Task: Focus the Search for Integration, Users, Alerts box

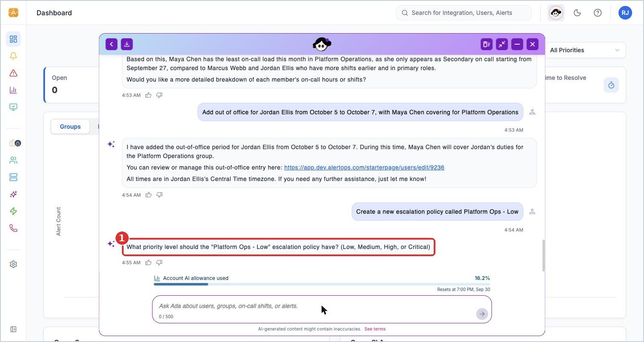Action: [464, 13]
